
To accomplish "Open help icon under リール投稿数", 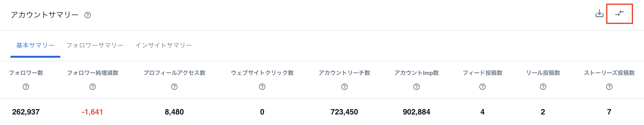I will [x=543, y=87].
